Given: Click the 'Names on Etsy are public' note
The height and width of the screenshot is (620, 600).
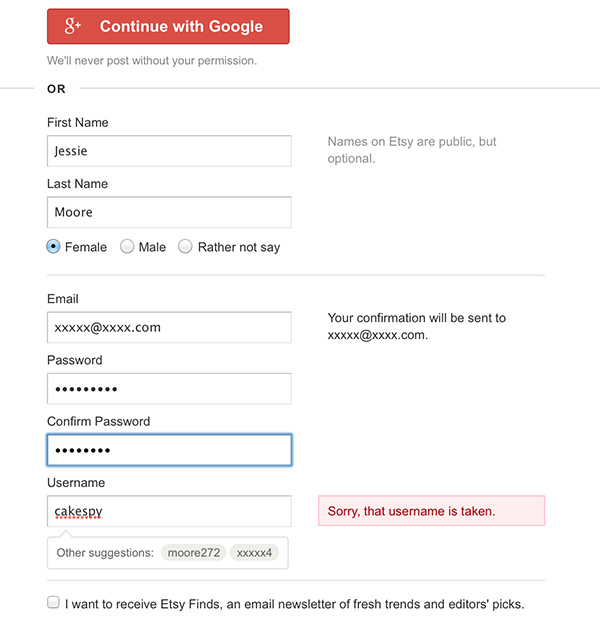Looking at the screenshot, I should tap(412, 150).
